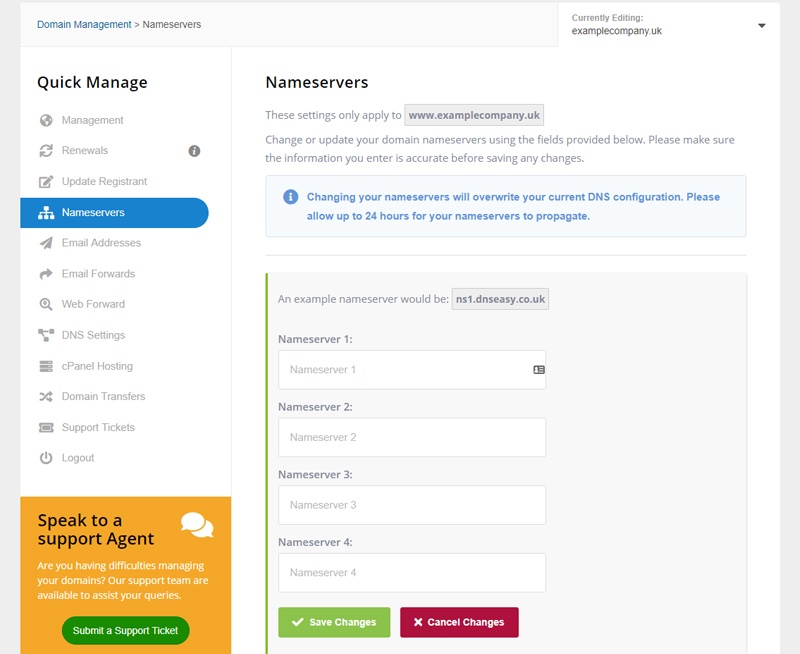800x654 pixels.
Task: Click the Quick Manage heading
Action: pos(92,83)
